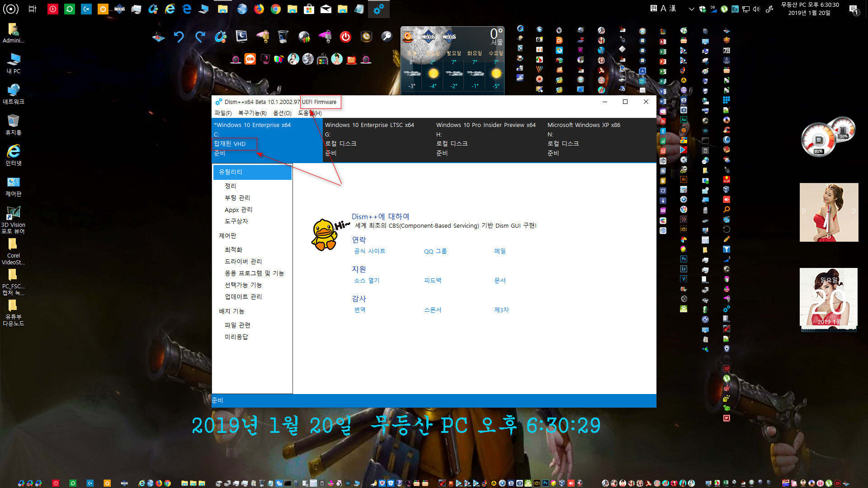Open the 파일(F) menu in Dism++
Image resolution: width=868 pixels, height=488 pixels.
[x=223, y=113]
